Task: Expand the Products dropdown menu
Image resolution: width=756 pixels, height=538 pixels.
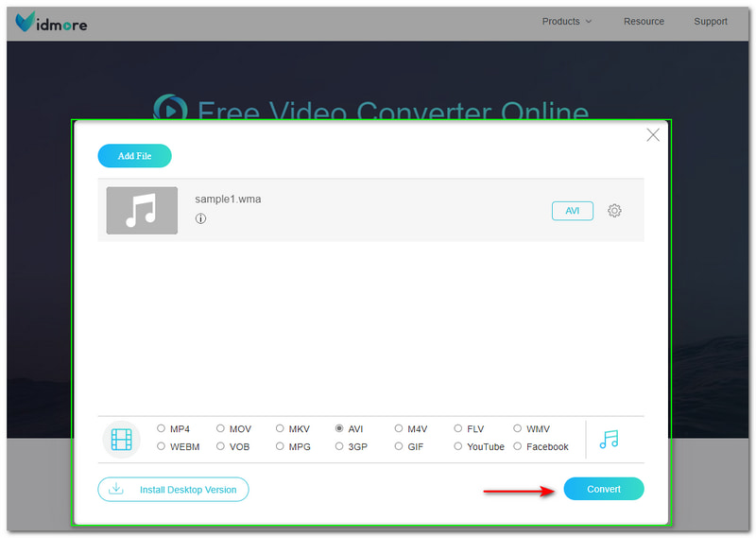Action: [567, 21]
